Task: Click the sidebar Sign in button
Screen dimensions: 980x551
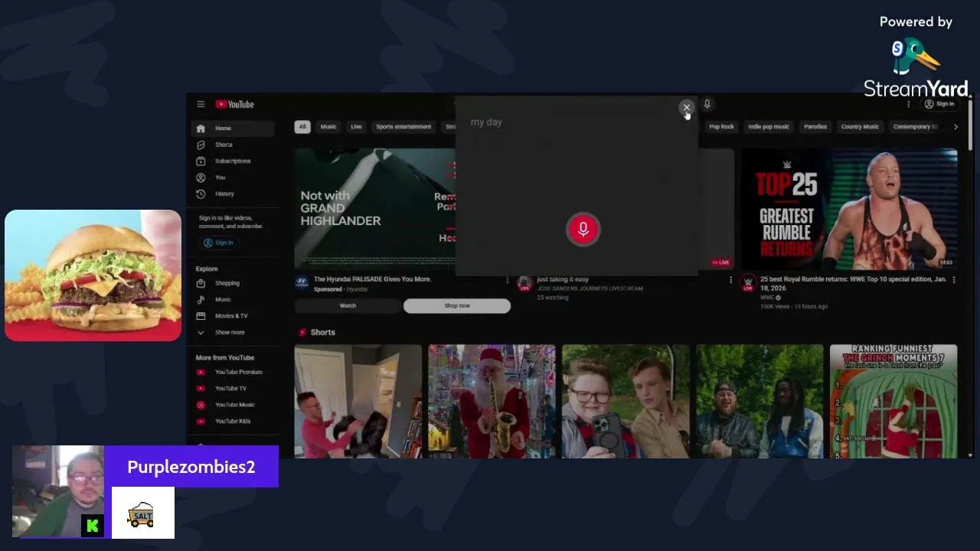Action: (218, 243)
